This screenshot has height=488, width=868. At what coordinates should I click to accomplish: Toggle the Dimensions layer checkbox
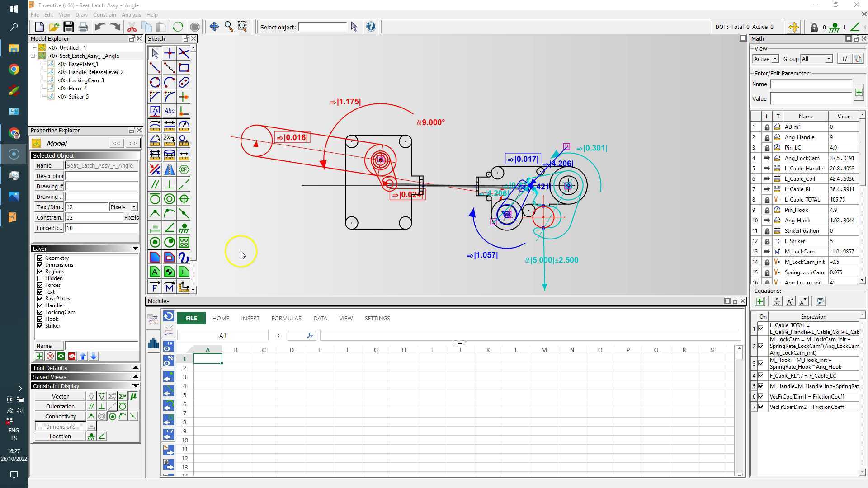click(40, 265)
